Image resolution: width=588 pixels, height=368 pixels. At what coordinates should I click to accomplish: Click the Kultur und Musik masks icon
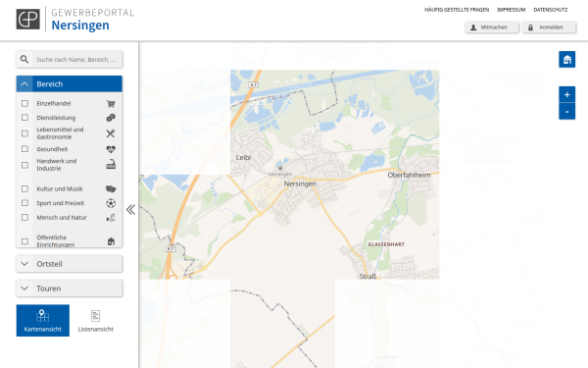(111, 188)
